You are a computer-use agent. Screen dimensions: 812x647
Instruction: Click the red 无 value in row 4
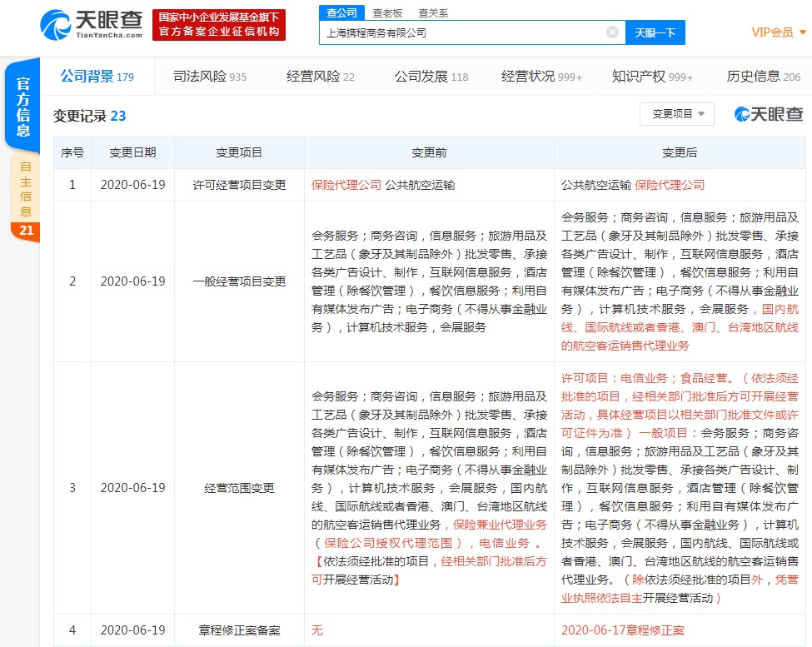(317, 630)
